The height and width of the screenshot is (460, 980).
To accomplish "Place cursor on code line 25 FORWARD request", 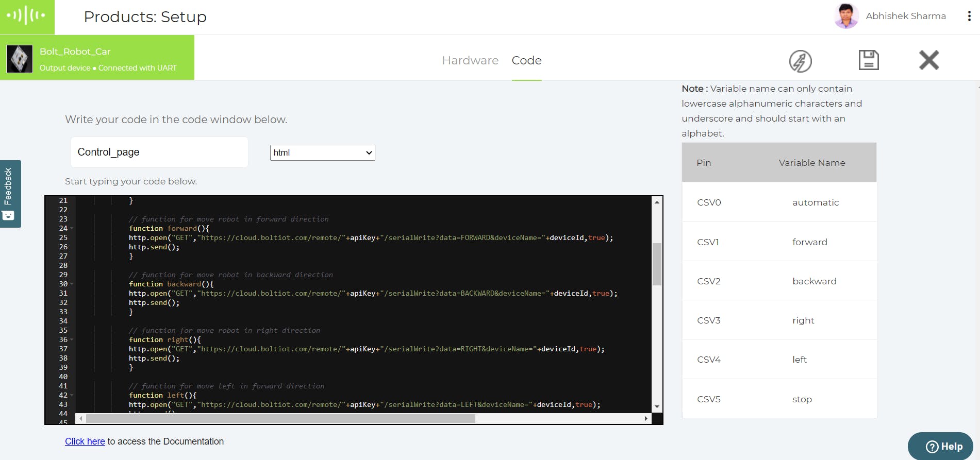I will pos(371,237).
